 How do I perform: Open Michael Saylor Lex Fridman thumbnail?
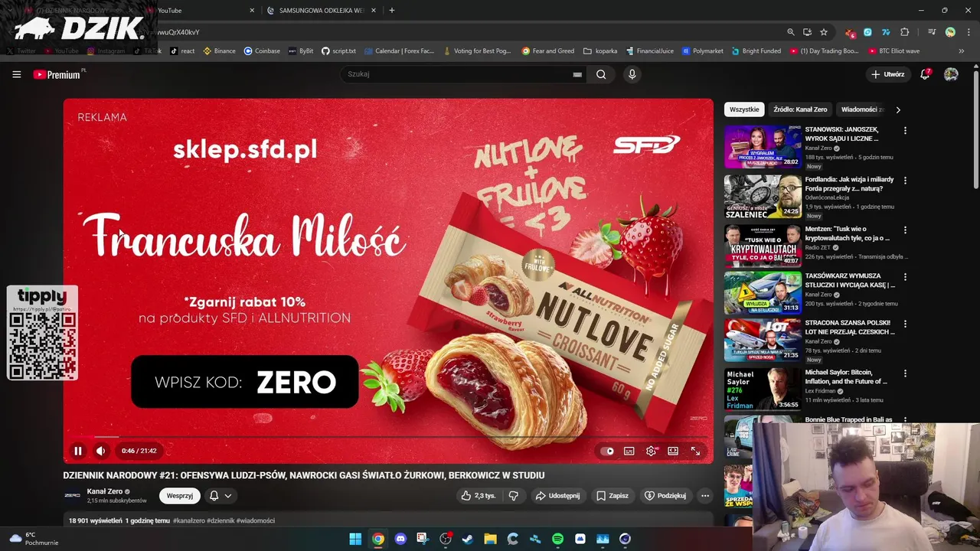click(x=763, y=390)
